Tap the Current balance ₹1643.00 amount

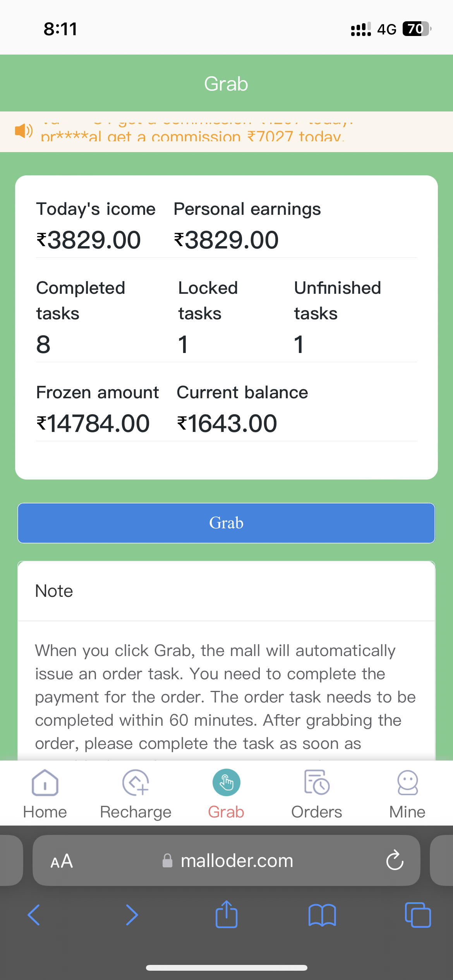click(x=227, y=423)
